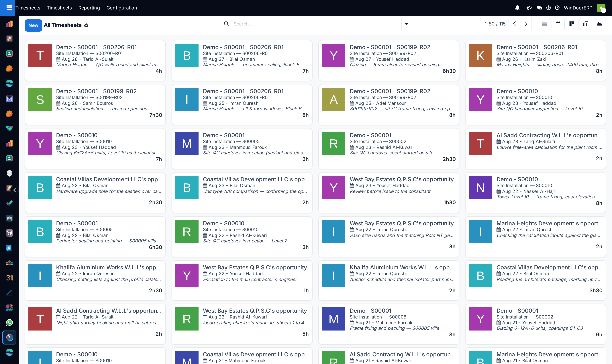
Task: Open the Configuration menu
Action: click(x=121, y=8)
